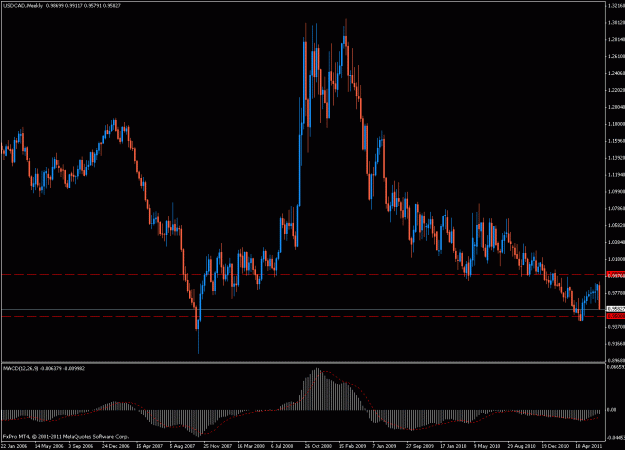Click the upper red price tag on axis
The image size is (625, 450).
[x=615, y=275]
